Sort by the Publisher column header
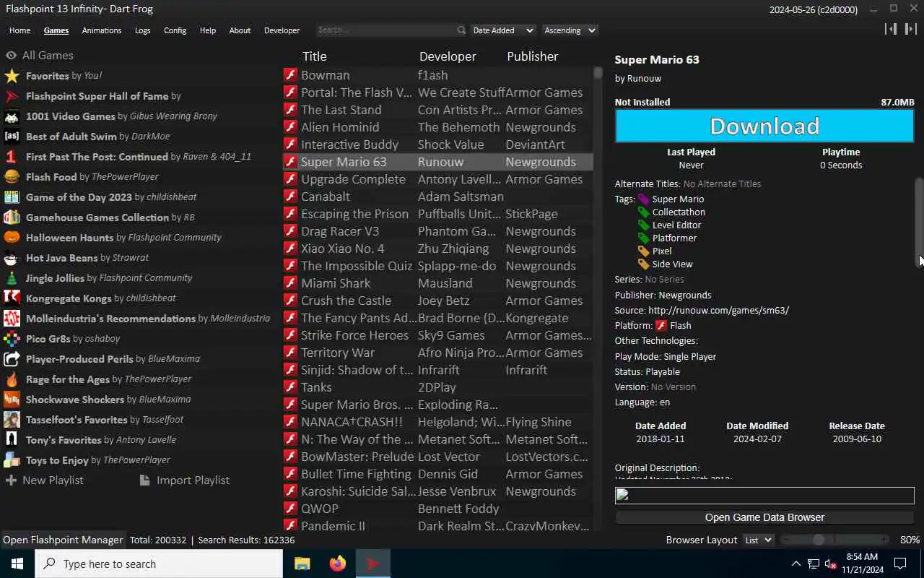 pos(533,56)
